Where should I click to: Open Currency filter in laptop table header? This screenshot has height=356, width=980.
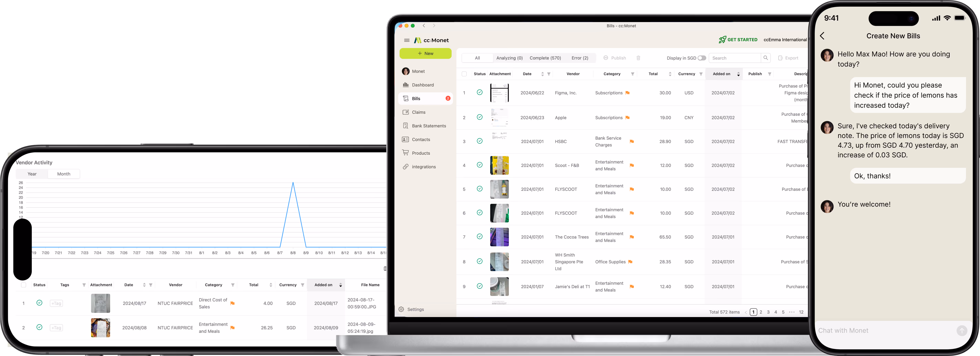[x=701, y=74]
